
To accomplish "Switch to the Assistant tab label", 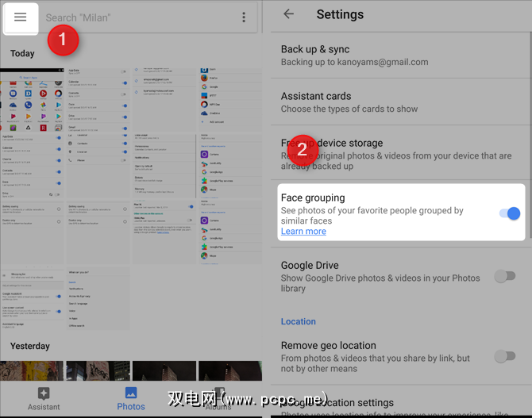I will (44, 407).
